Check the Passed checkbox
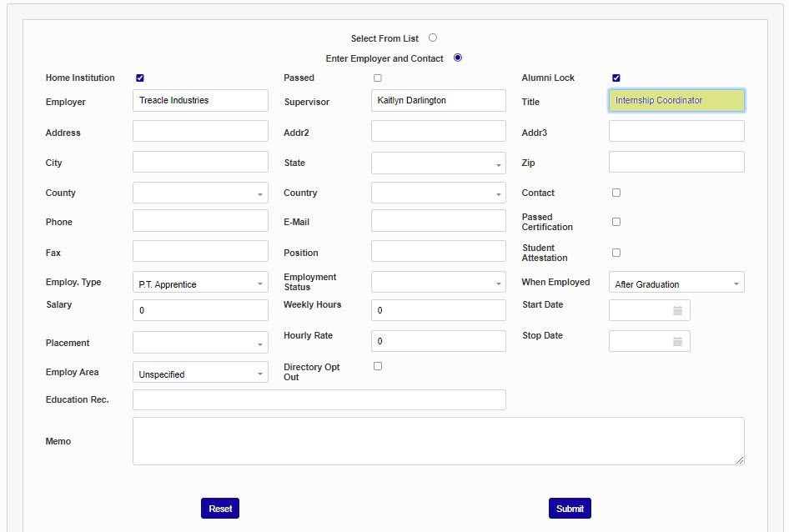This screenshot has width=789, height=532. (x=378, y=78)
